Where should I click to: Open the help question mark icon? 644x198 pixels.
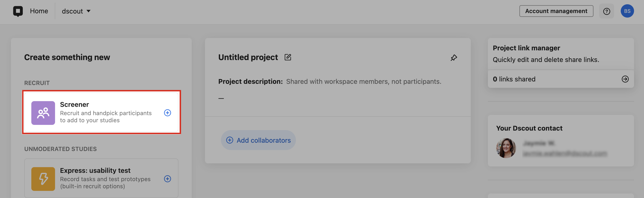tap(606, 11)
